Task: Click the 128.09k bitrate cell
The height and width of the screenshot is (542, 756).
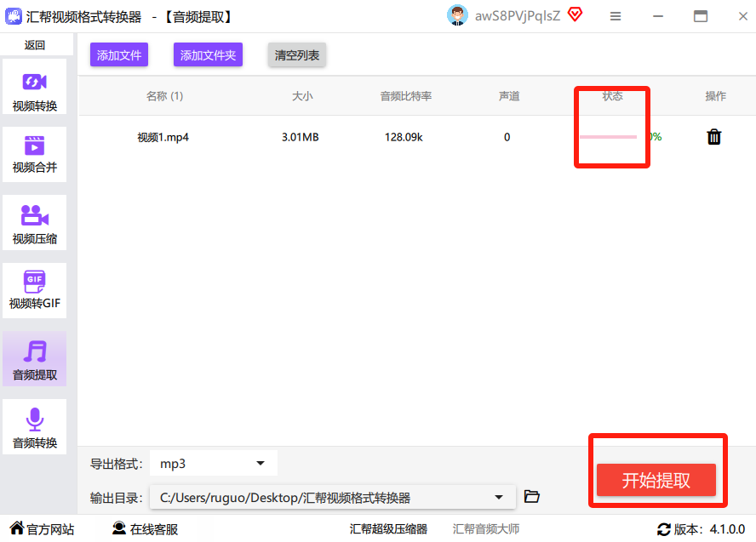Action: (x=404, y=137)
